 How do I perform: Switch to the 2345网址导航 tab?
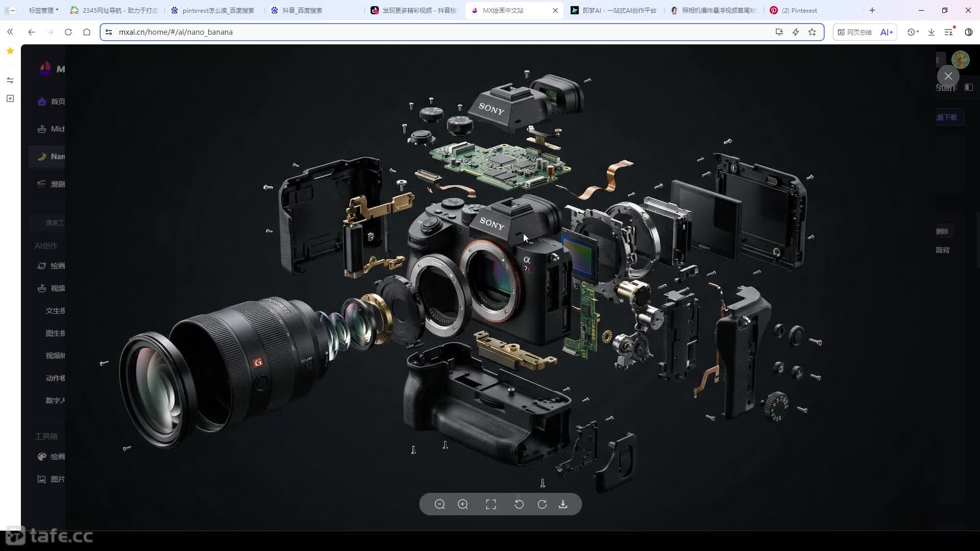[x=114, y=10]
